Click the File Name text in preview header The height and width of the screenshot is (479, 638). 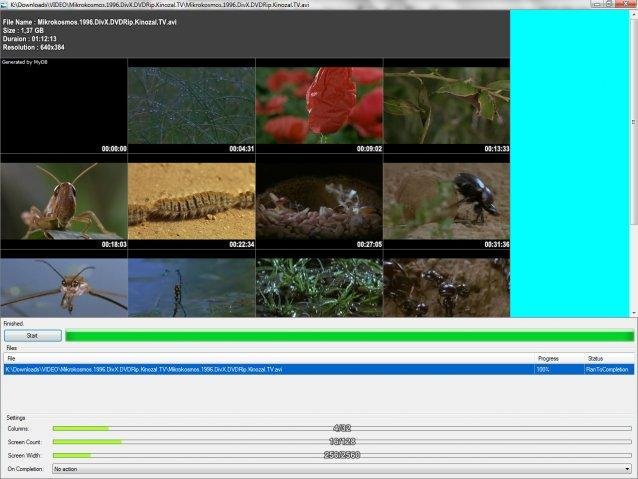90,22
